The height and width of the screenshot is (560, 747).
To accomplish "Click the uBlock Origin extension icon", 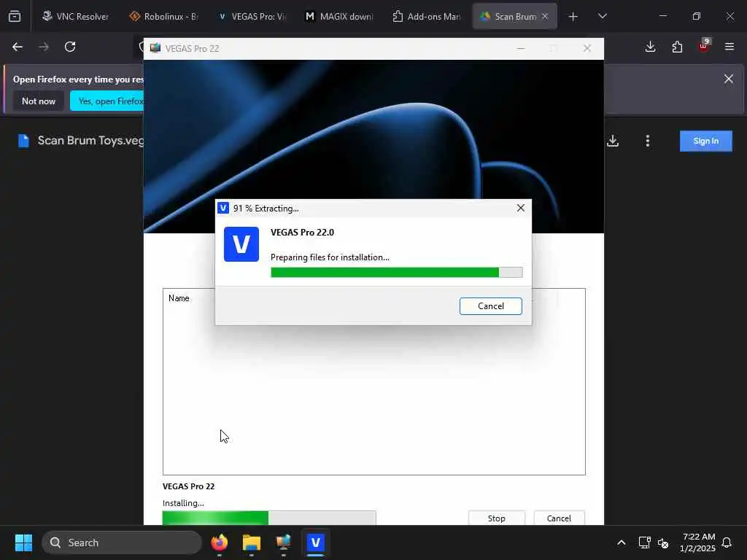I will click(704, 46).
